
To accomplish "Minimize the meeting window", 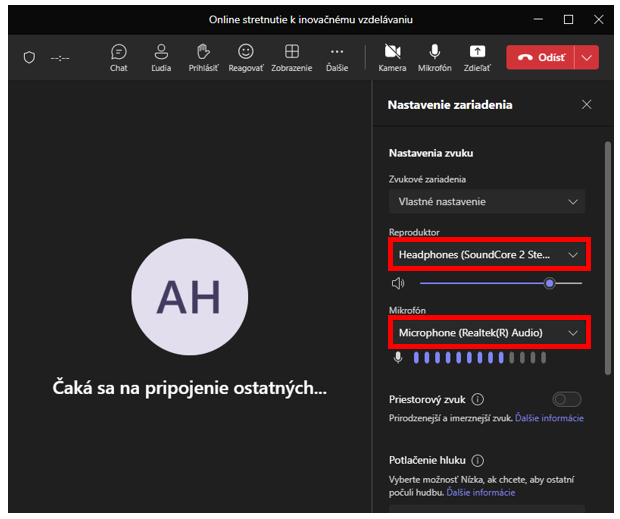I will tap(538, 19).
